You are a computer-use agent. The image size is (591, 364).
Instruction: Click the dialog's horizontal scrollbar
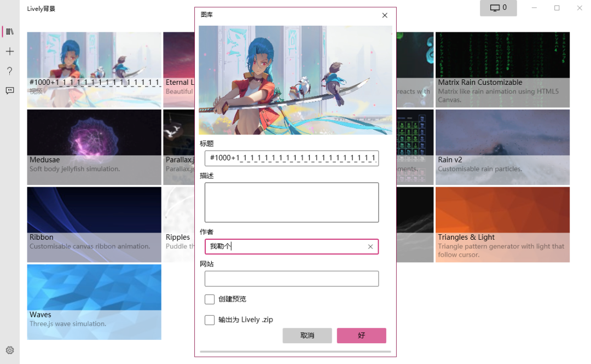tap(296, 351)
